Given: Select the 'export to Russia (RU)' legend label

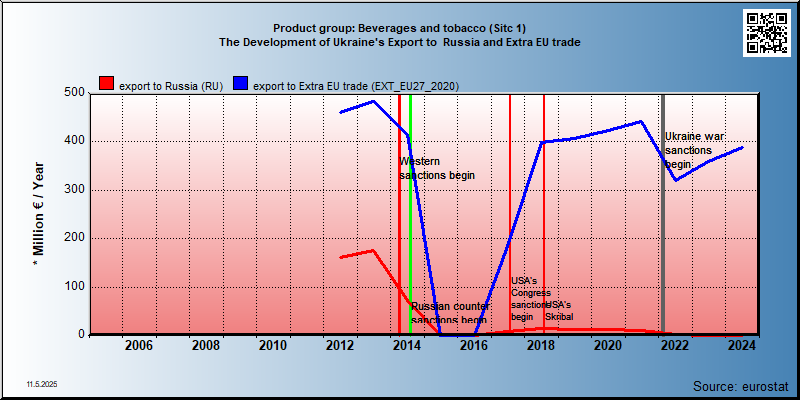Looking at the screenshot, I should point(171,87).
